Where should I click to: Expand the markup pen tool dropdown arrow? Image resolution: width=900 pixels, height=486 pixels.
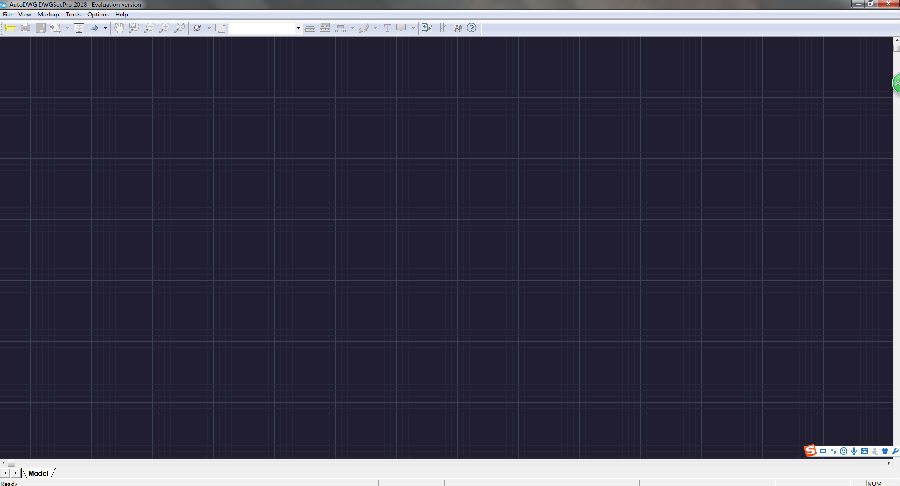point(375,28)
